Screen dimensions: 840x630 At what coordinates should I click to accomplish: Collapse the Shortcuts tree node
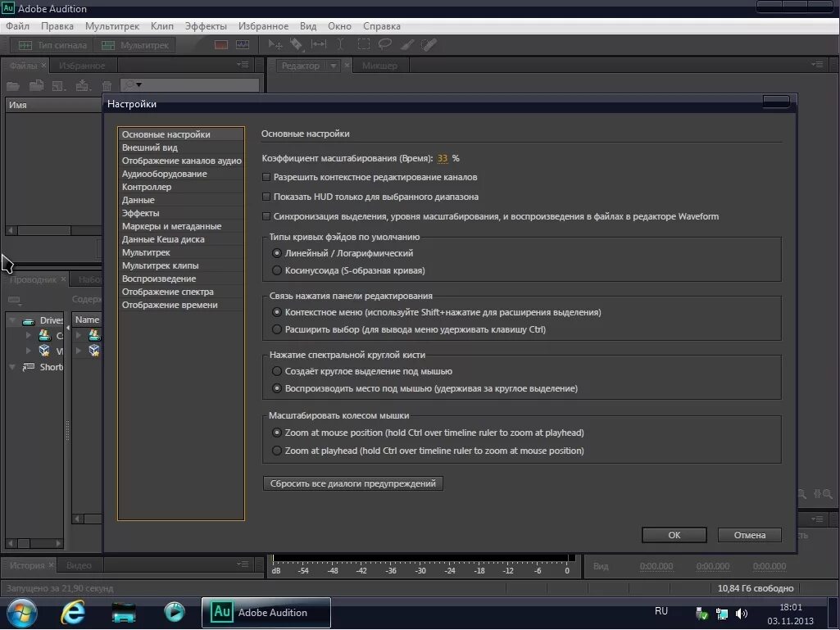point(11,367)
